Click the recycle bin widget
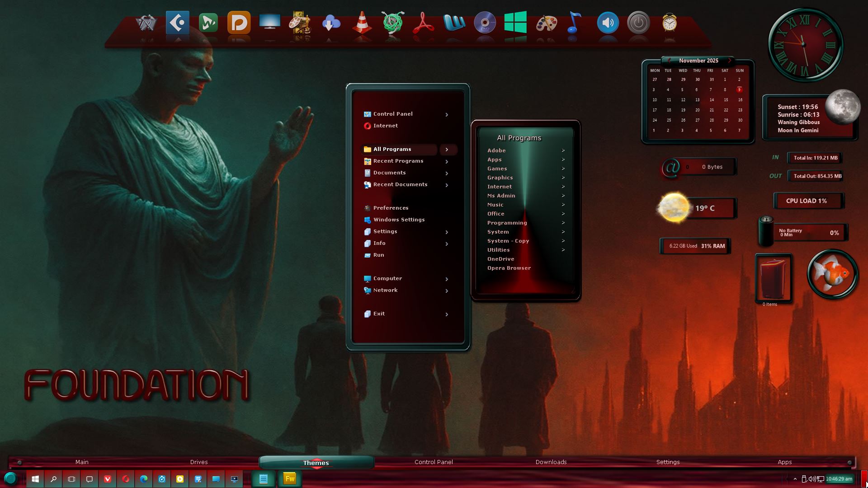The width and height of the screenshot is (868, 488). coord(774,279)
